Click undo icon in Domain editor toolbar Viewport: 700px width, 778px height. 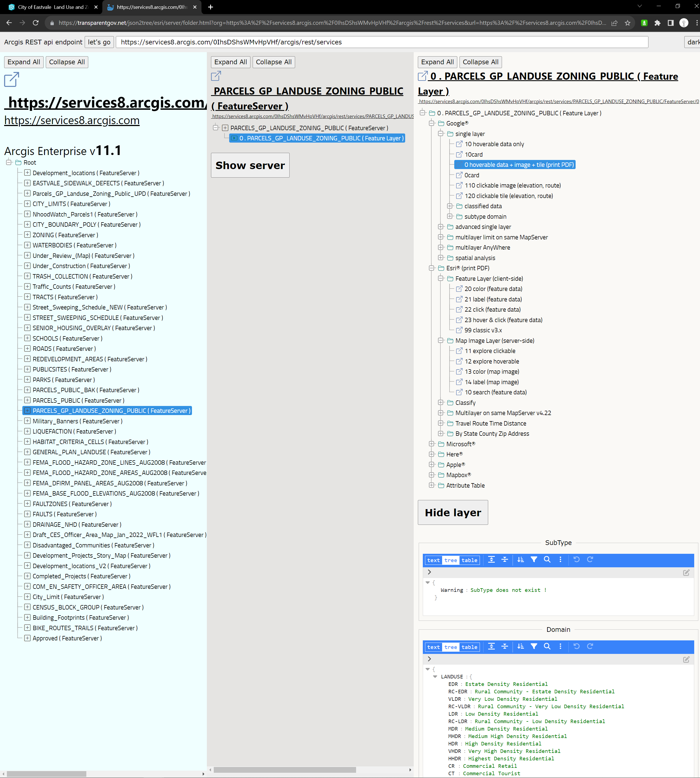(576, 646)
